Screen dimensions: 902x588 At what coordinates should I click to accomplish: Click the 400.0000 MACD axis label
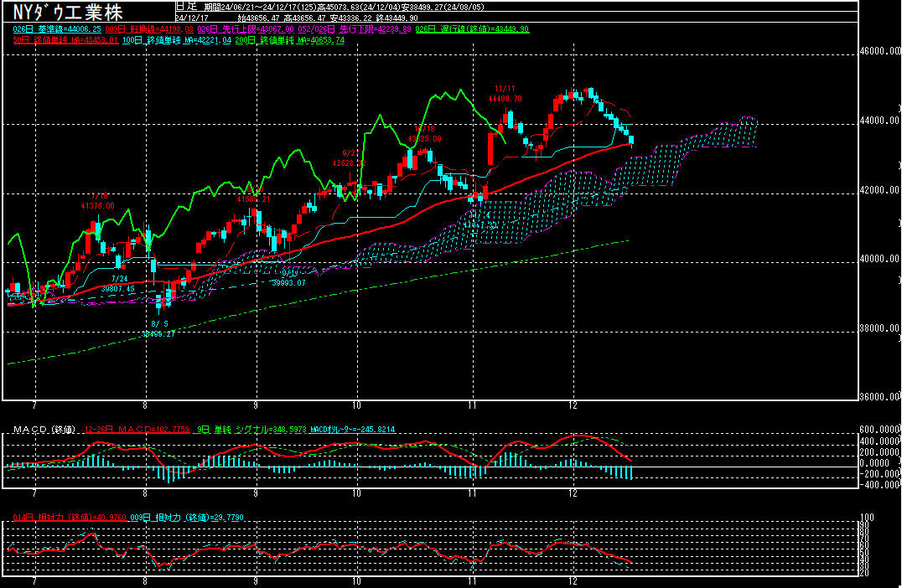click(x=879, y=441)
